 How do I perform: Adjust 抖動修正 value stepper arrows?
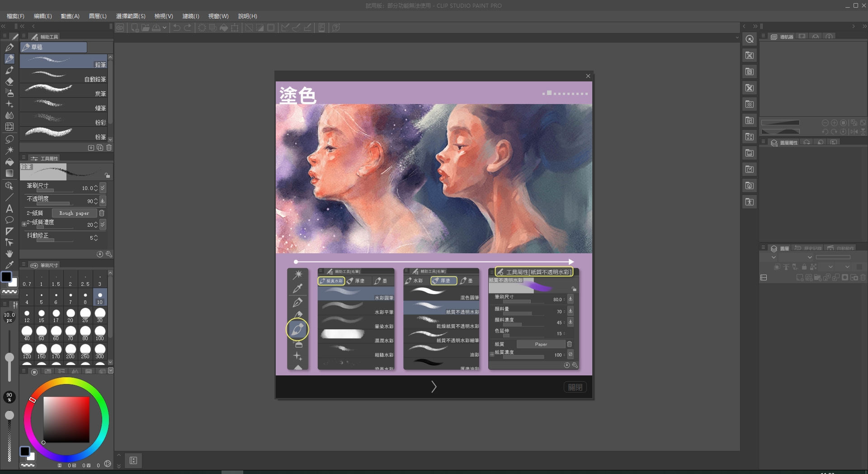(x=95, y=238)
